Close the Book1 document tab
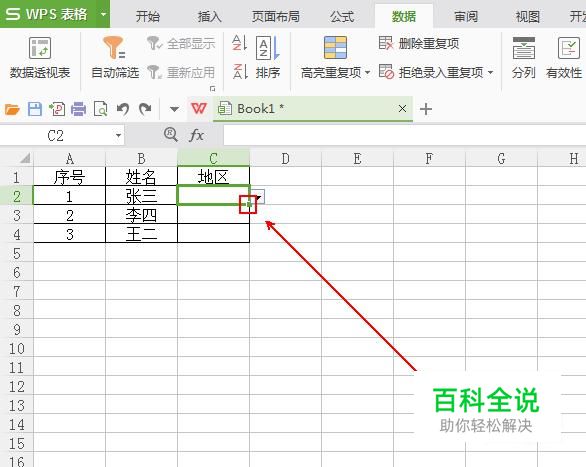The width and height of the screenshot is (586, 467). pos(403,109)
